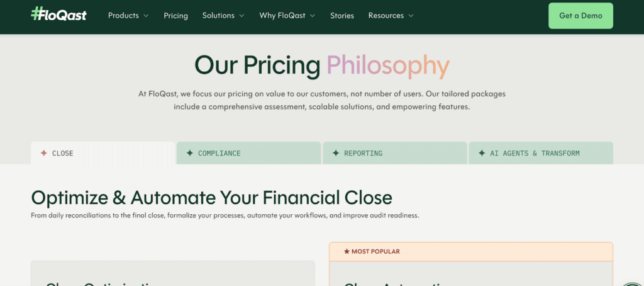This screenshot has height=286, width=644.
Task: Click the Most Popular star icon
Action: coord(347,251)
